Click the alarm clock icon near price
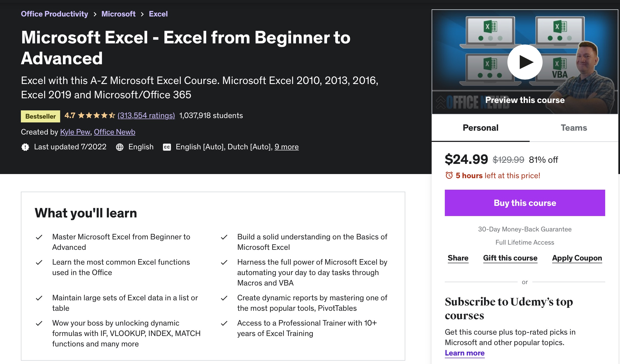 pyautogui.click(x=449, y=175)
